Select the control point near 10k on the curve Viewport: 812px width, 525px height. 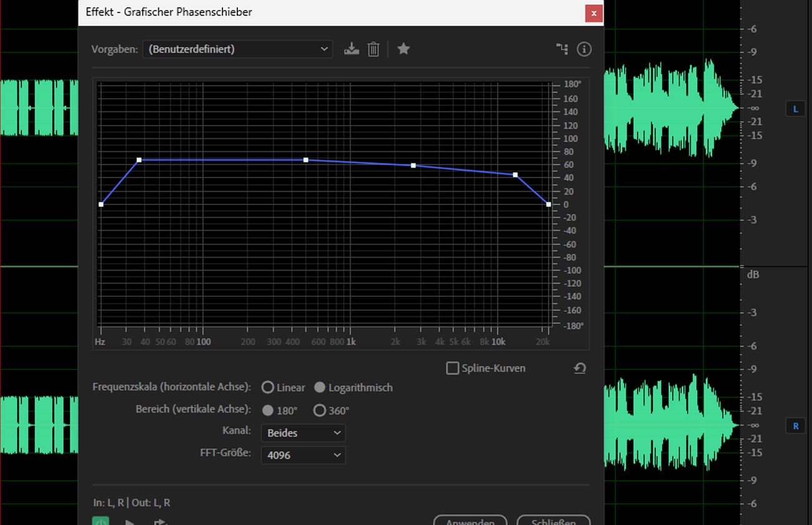[x=515, y=175]
